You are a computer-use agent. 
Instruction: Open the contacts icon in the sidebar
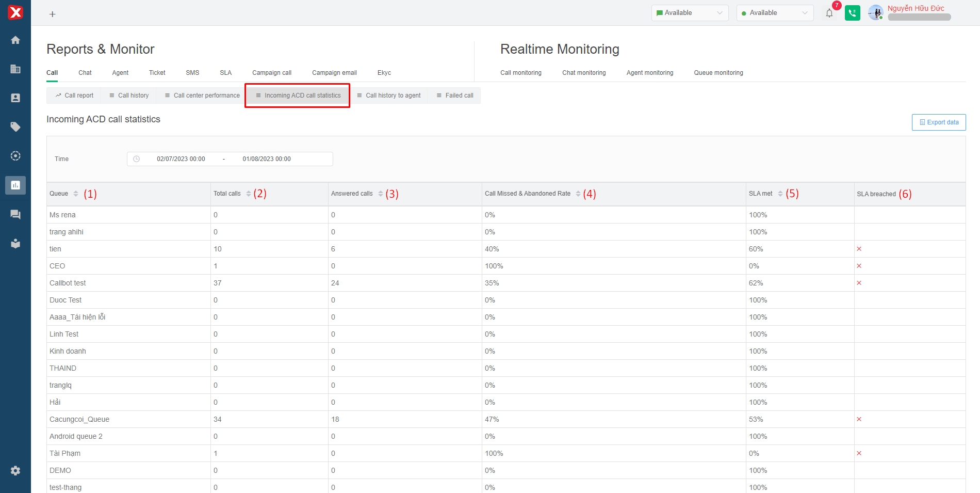point(15,98)
